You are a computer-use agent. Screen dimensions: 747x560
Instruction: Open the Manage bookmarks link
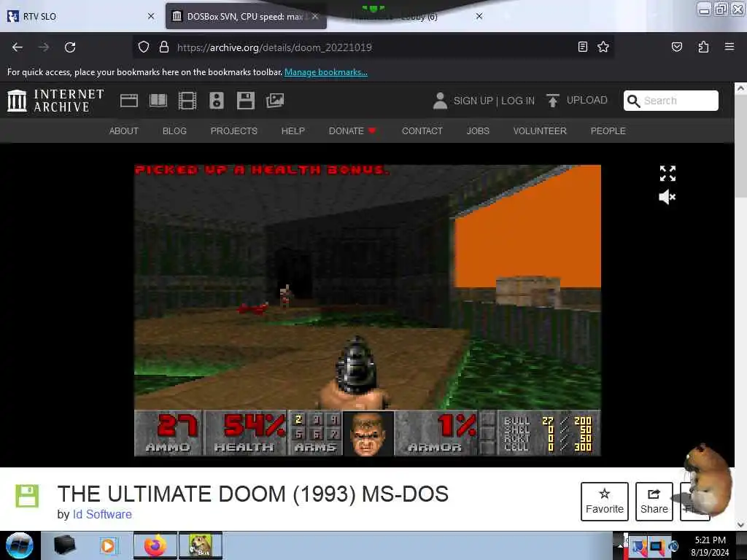point(326,72)
